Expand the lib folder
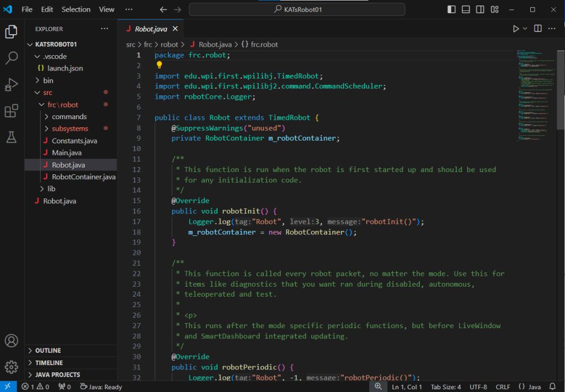The height and width of the screenshot is (392, 565). tap(71, 189)
